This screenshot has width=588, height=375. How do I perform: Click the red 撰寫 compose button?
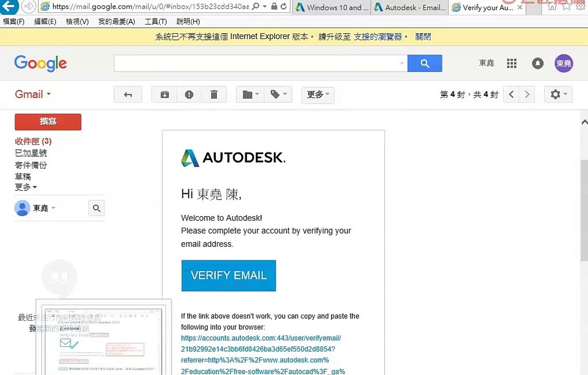point(48,122)
